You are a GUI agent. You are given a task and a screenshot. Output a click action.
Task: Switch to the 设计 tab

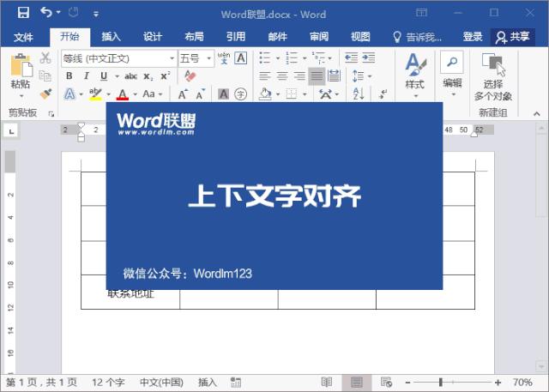[153, 37]
